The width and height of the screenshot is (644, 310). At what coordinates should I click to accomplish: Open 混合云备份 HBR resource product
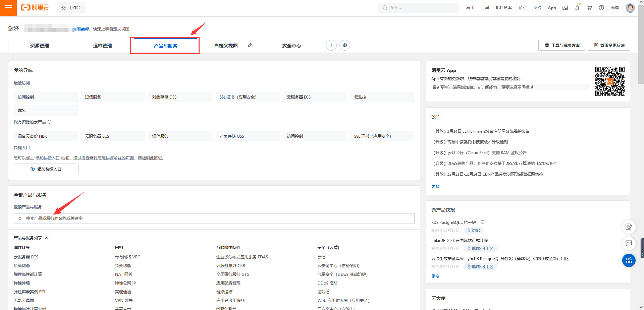click(46, 136)
